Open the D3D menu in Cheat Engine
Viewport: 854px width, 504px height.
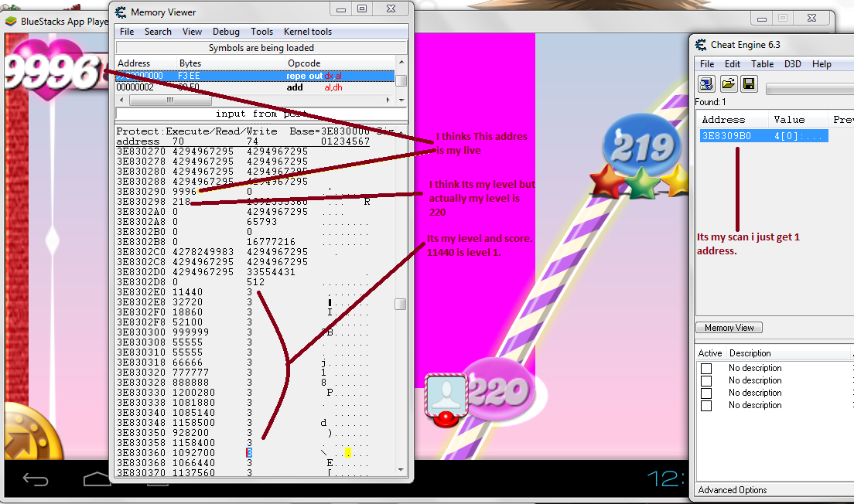[x=792, y=64]
